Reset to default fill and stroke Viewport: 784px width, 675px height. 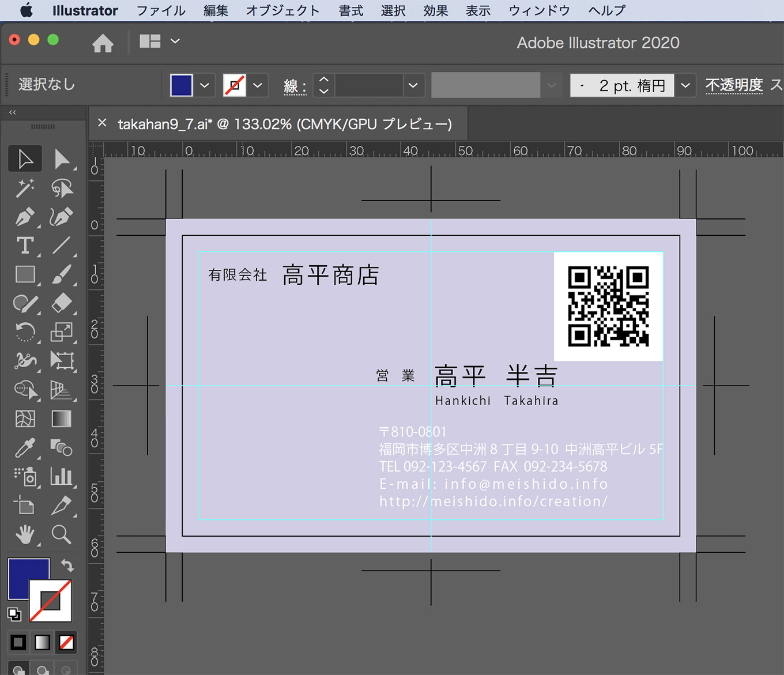pyautogui.click(x=14, y=614)
